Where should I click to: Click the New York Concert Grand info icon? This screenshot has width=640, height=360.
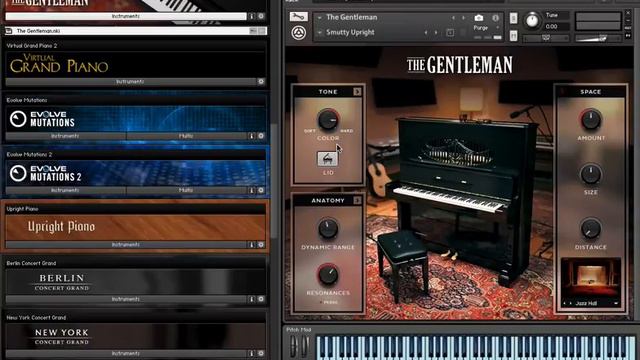[x=251, y=353]
